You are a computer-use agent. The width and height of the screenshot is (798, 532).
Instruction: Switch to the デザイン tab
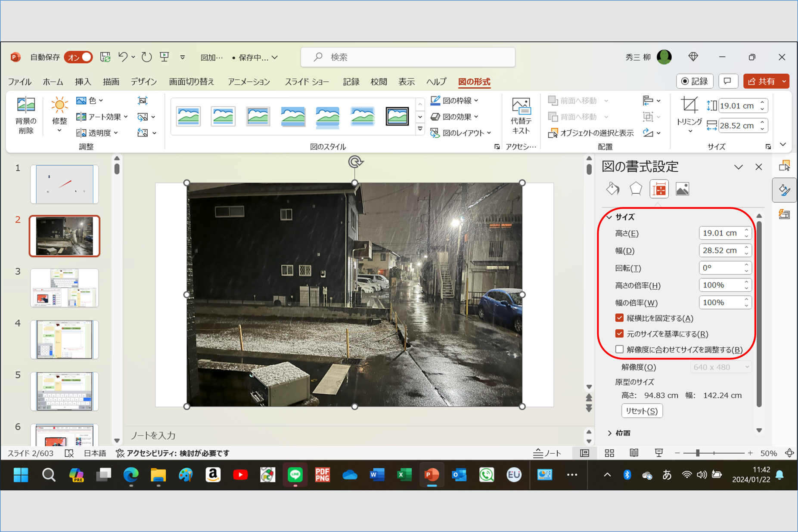pyautogui.click(x=143, y=82)
